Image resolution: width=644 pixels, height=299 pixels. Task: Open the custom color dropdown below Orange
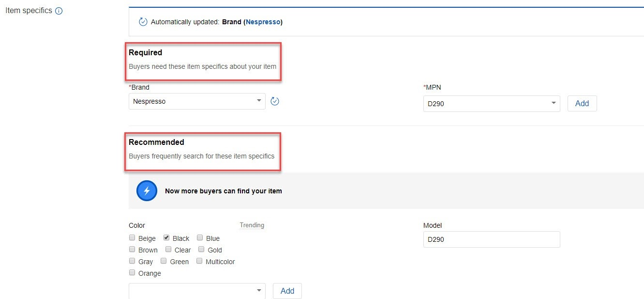coord(197,291)
